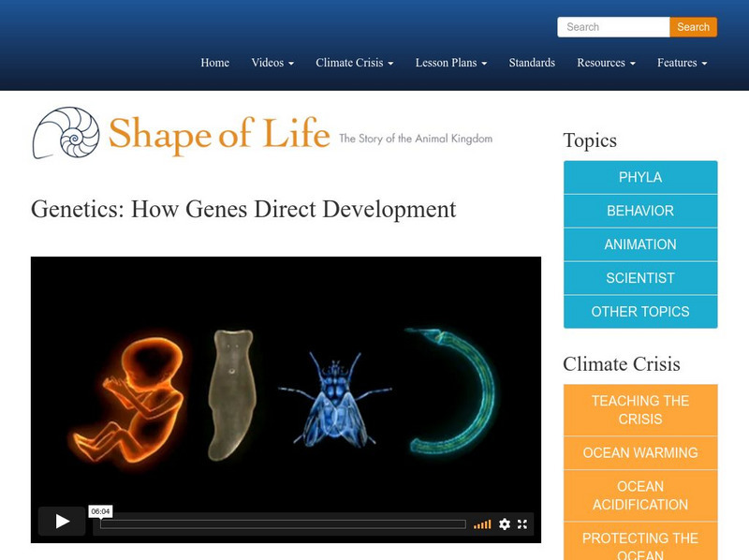Image resolution: width=749 pixels, height=560 pixels.
Task: Expand the Videos dropdown menu
Action: [272, 63]
